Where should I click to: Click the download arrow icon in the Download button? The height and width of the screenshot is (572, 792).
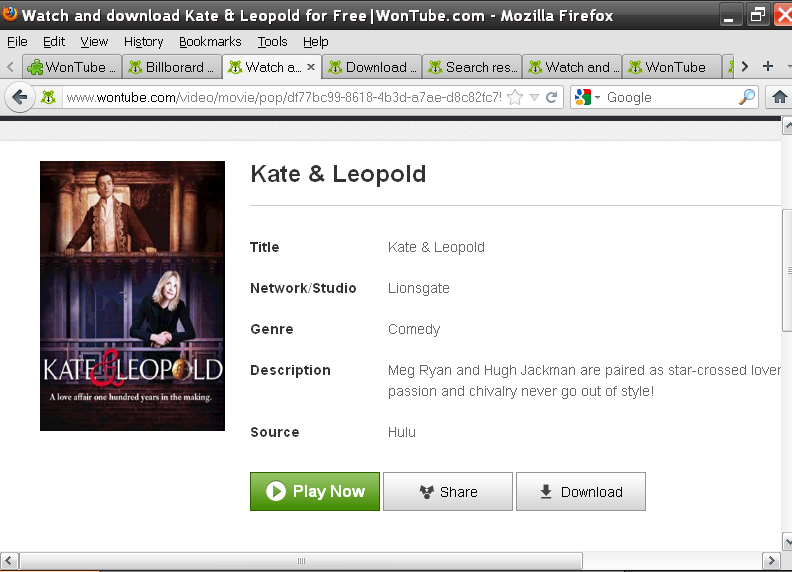click(546, 492)
